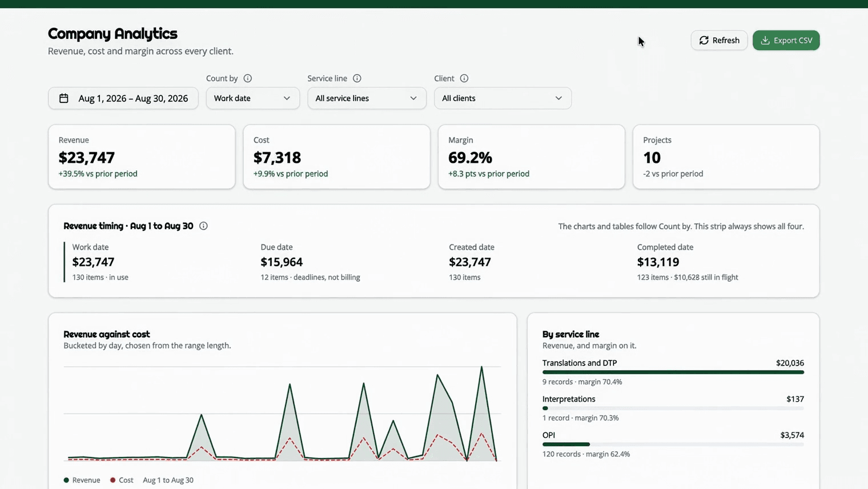The image size is (868, 489).
Task: Click the By service line panel title
Action: tap(570, 334)
